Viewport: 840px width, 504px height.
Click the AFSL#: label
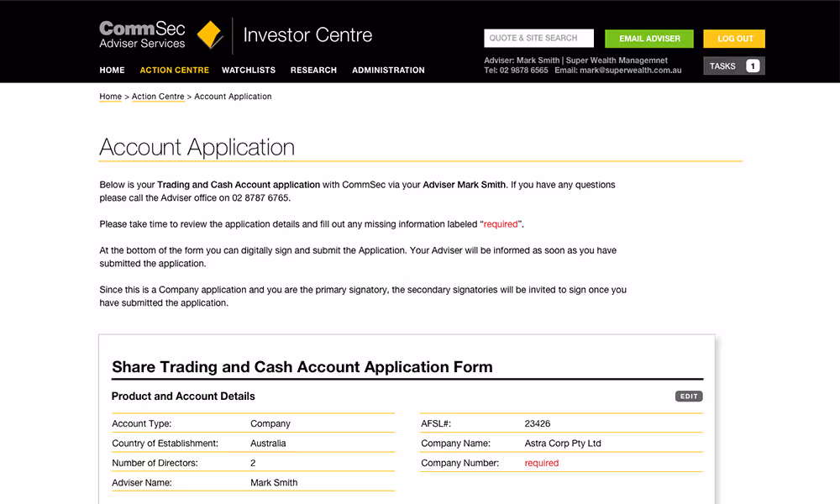click(436, 423)
